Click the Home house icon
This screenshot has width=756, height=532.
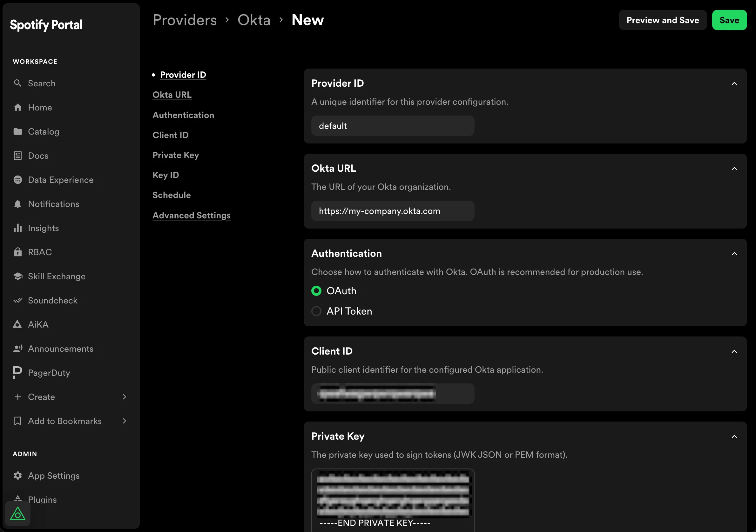click(x=18, y=107)
